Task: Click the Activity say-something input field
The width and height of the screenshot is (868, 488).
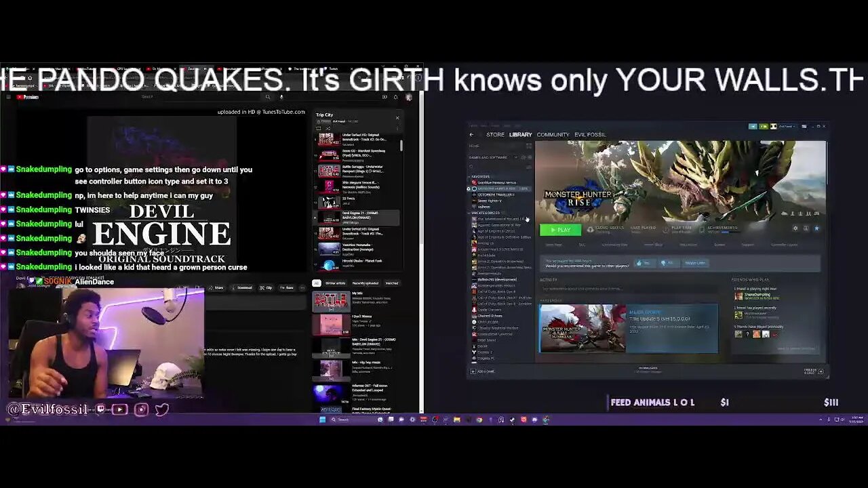Action: 629,289
